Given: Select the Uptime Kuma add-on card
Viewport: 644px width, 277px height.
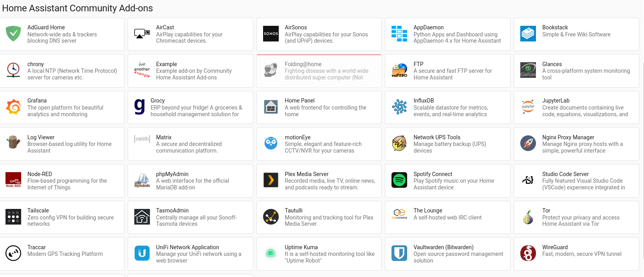Looking at the screenshot, I should click(x=319, y=254).
